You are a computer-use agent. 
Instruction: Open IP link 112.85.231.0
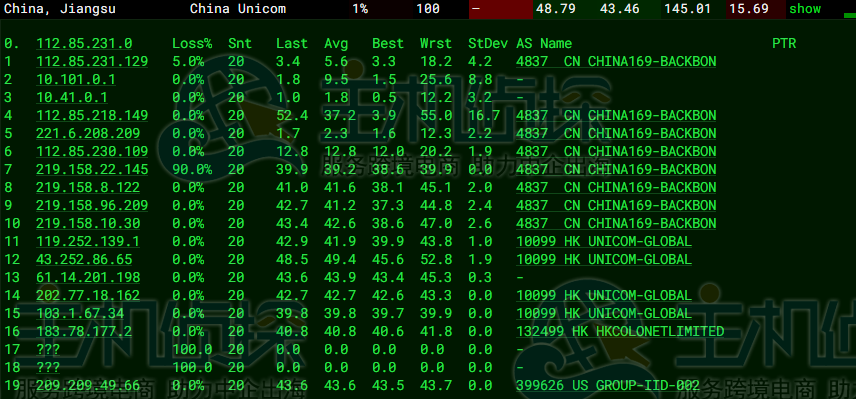(x=84, y=44)
